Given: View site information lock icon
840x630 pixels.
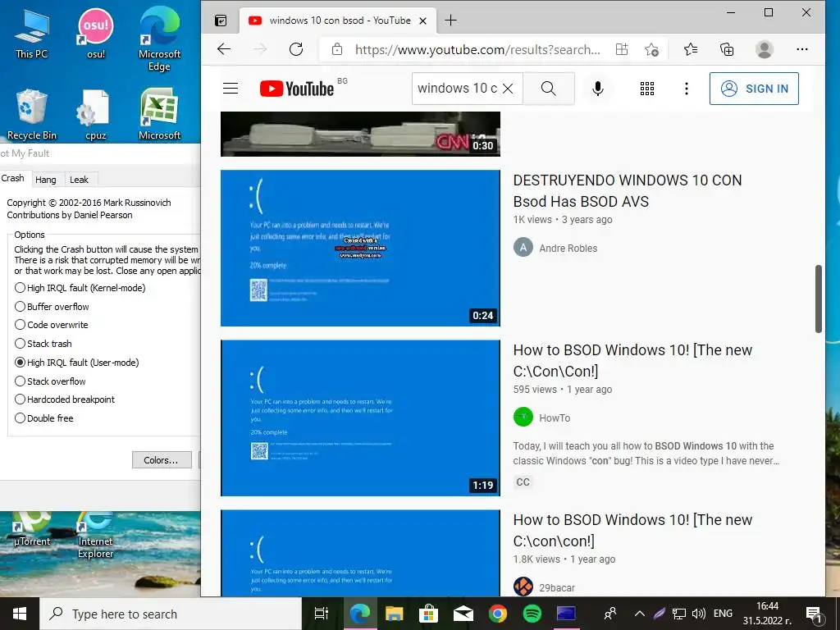Looking at the screenshot, I should [x=337, y=49].
